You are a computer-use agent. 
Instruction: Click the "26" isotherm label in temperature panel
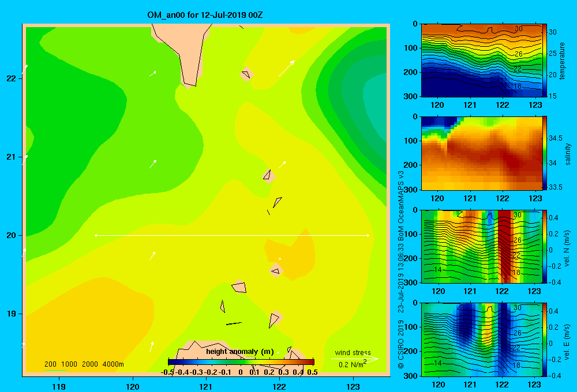pos(519,54)
